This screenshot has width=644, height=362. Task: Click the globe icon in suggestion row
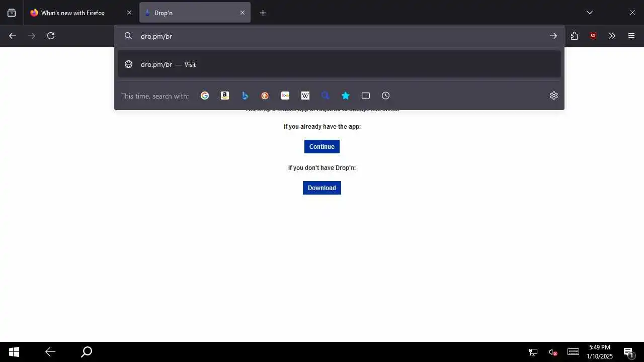coord(129,64)
